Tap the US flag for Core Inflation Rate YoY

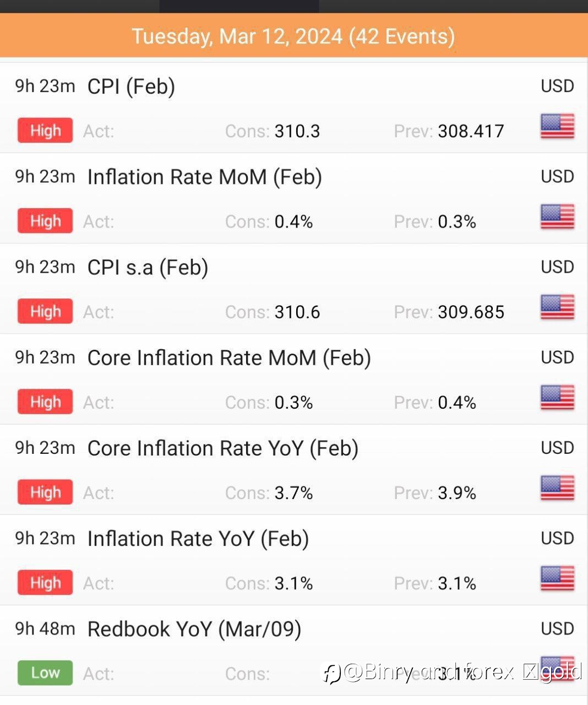pos(557,488)
